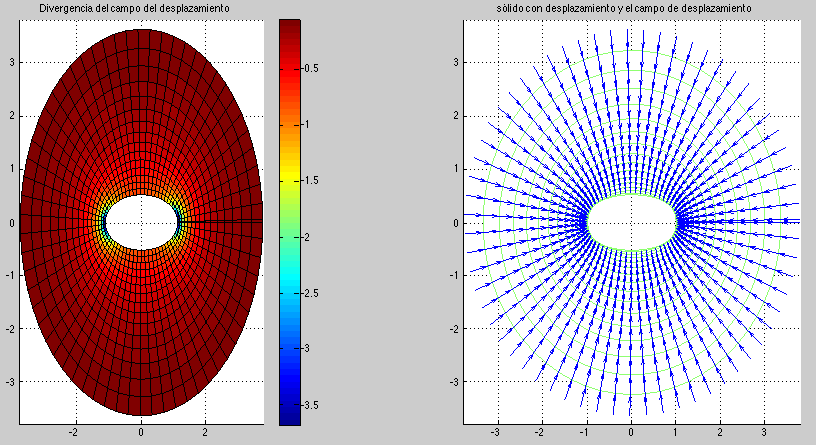This screenshot has height=445, width=816.
Task: Click the x-axis label 0 on the right plot
Action: (631, 434)
